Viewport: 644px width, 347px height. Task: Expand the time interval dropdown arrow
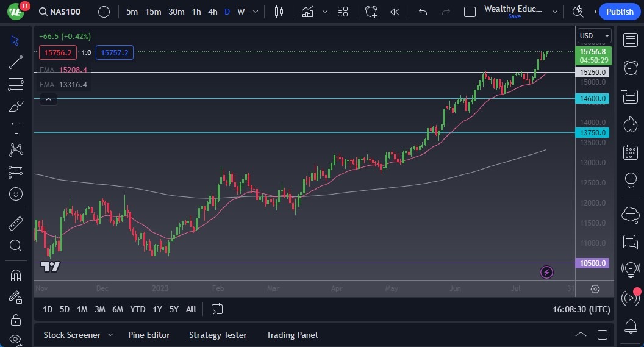(x=255, y=12)
